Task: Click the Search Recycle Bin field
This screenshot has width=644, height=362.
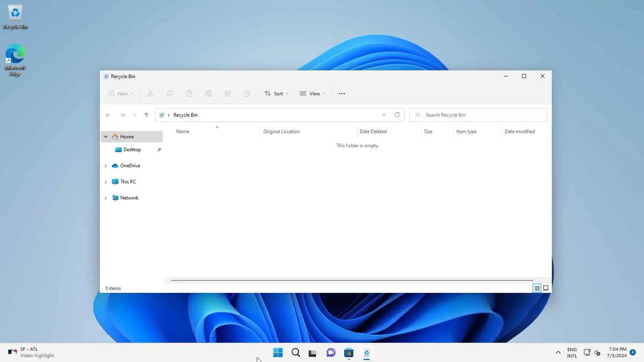Action: point(478,115)
